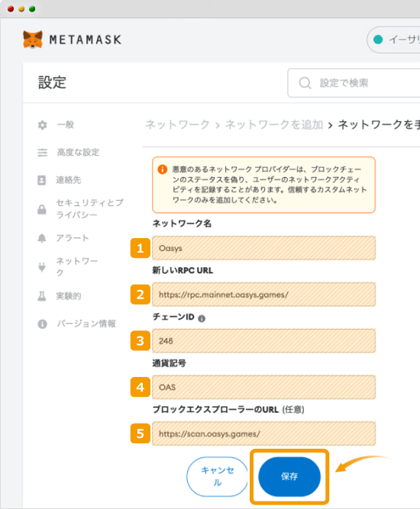Focus the 設定で検索 search field
This screenshot has width=420, height=509.
point(354,82)
